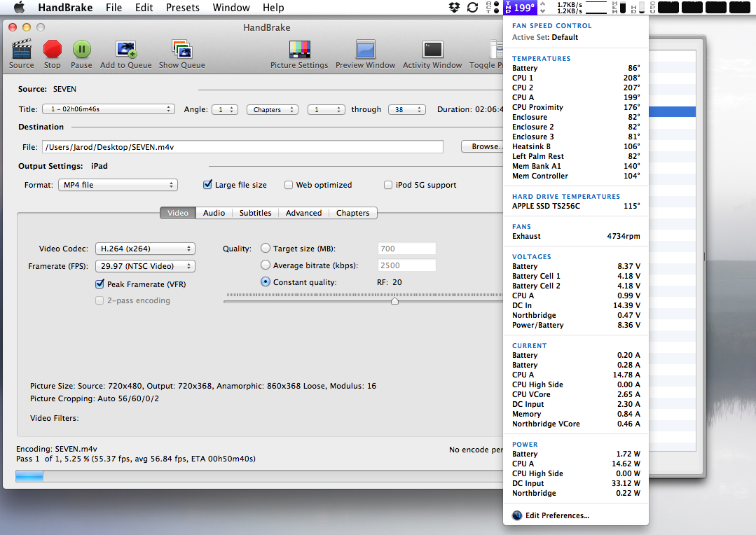
Task: Switch to the Audio tab
Action: coord(214,213)
